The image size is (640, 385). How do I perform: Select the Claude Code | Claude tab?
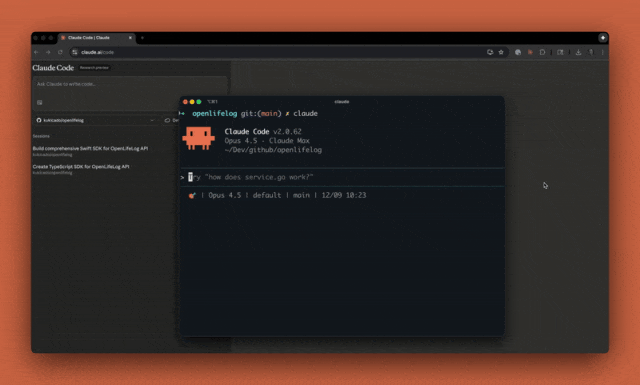[96, 38]
